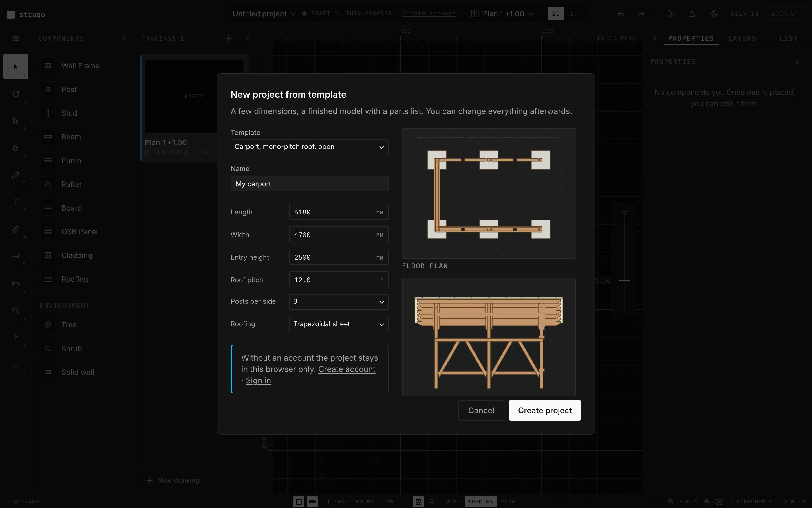This screenshot has height=508, width=812.
Task: Click the redo arrow icon
Action: pyautogui.click(x=641, y=14)
